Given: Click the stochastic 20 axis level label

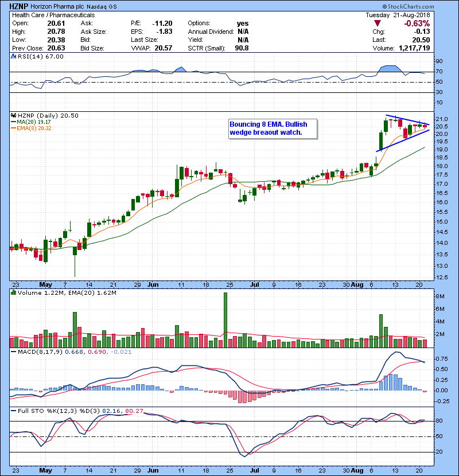Looking at the screenshot, I should point(439,452).
